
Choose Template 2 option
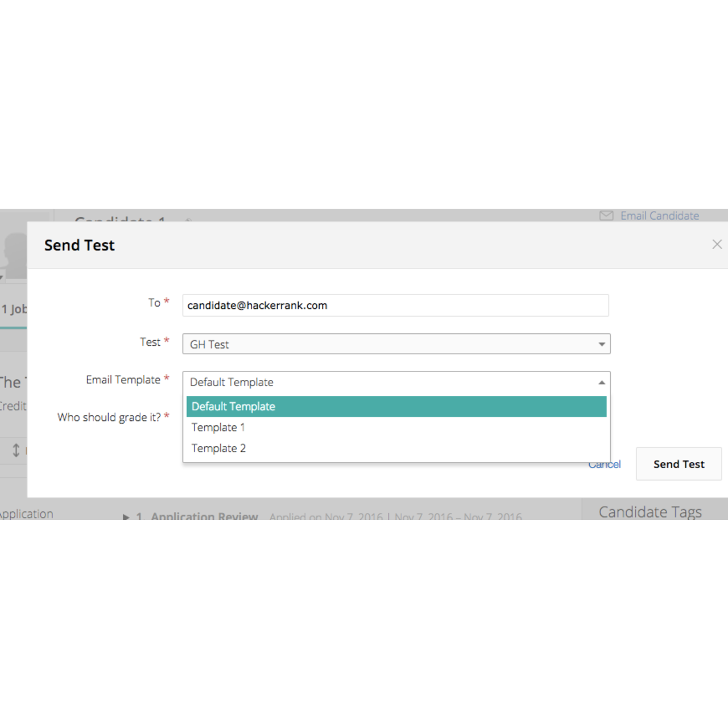click(396, 449)
